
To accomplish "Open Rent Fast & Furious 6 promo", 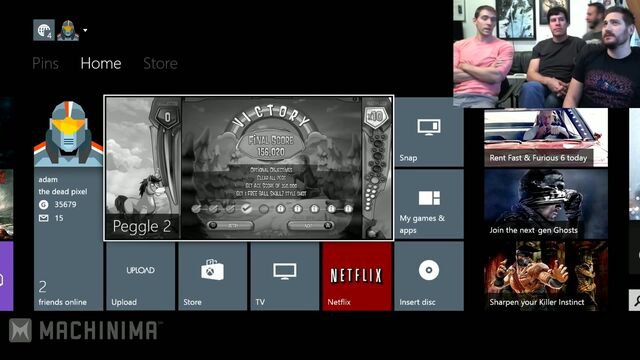I will (546, 138).
